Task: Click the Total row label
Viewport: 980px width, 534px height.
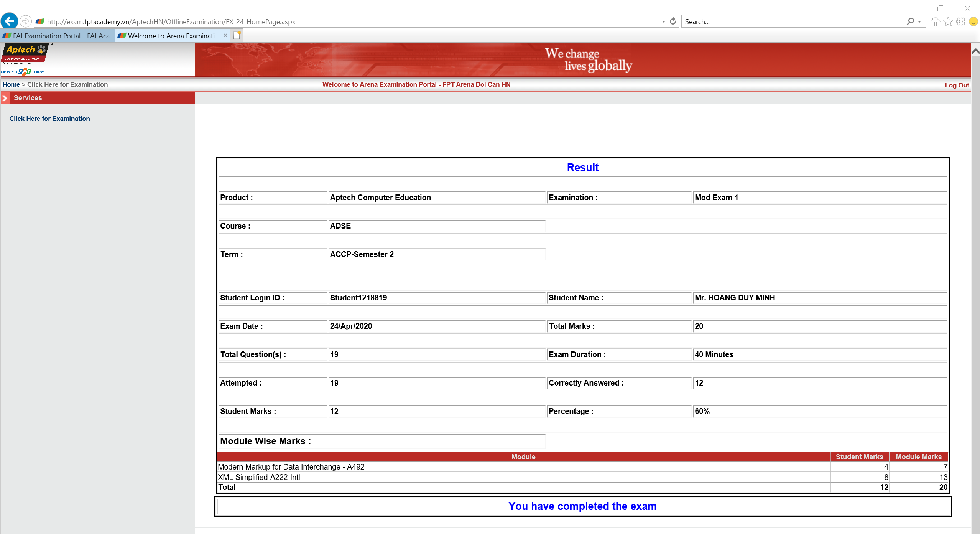Action: pyautogui.click(x=227, y=487)
